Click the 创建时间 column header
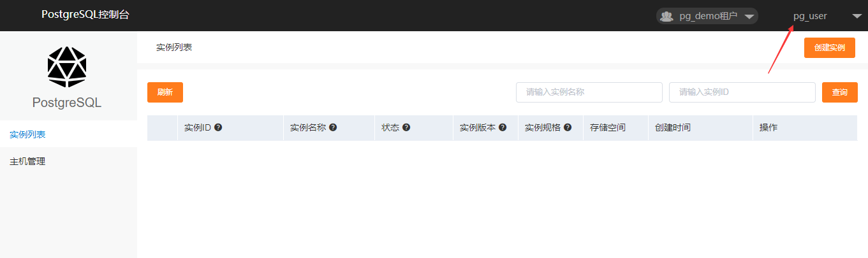 [x=672, y=127]
